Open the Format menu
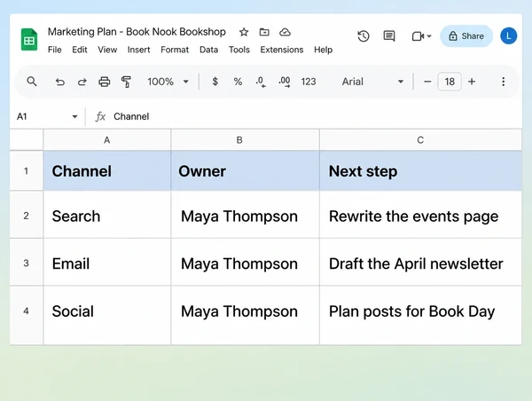This screenshot has height=401, width=532. [175, 50]
